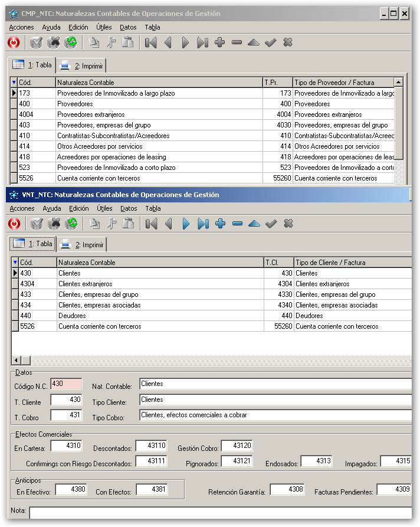Click Retención Garantía field with 4308
This screenshot has width=420, height=527.
(287, 489)
